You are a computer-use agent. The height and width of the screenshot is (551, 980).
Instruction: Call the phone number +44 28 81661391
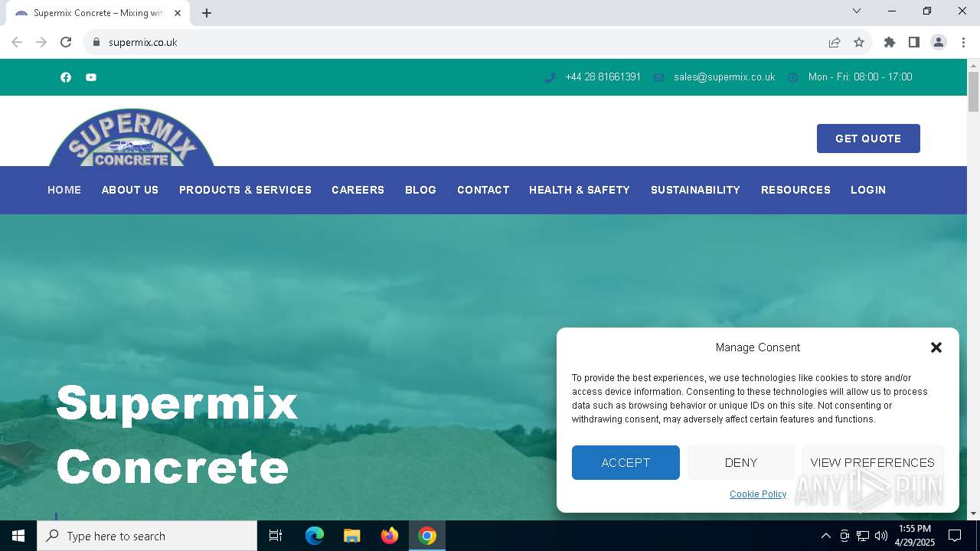tap(603, 77)
